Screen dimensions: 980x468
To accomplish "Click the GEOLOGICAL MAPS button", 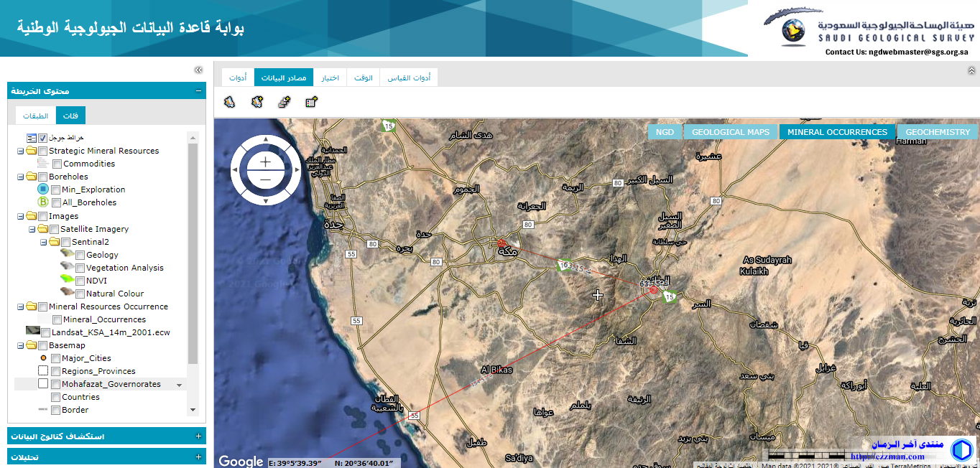I will 730,132.
